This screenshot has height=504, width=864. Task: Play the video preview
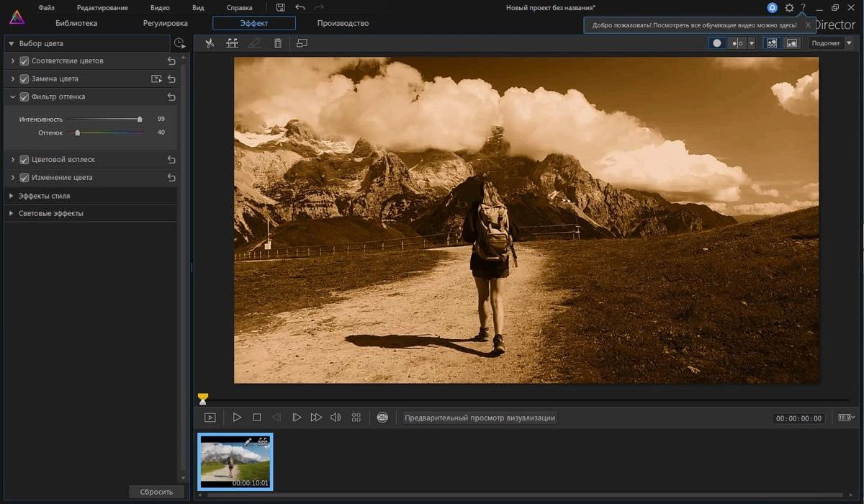[x=237, y=418]
